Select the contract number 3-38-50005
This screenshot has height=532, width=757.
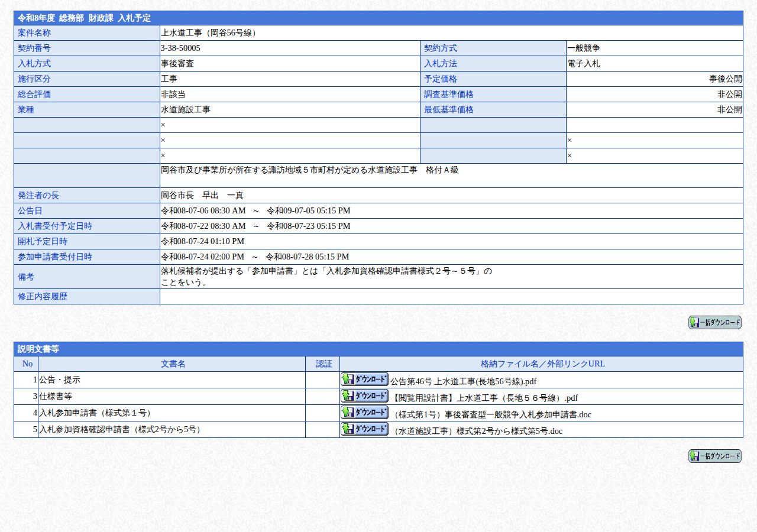[180, 48]
